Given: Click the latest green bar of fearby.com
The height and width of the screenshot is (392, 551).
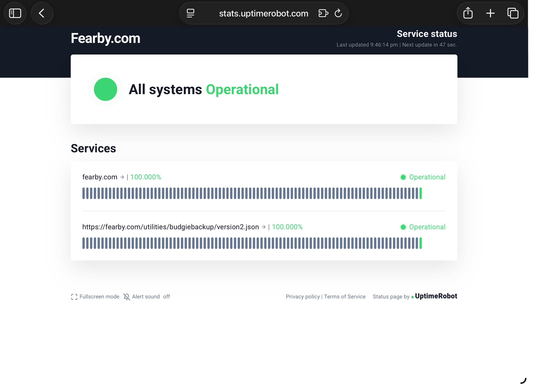Looking at the screenshot, I should (420, 193).
